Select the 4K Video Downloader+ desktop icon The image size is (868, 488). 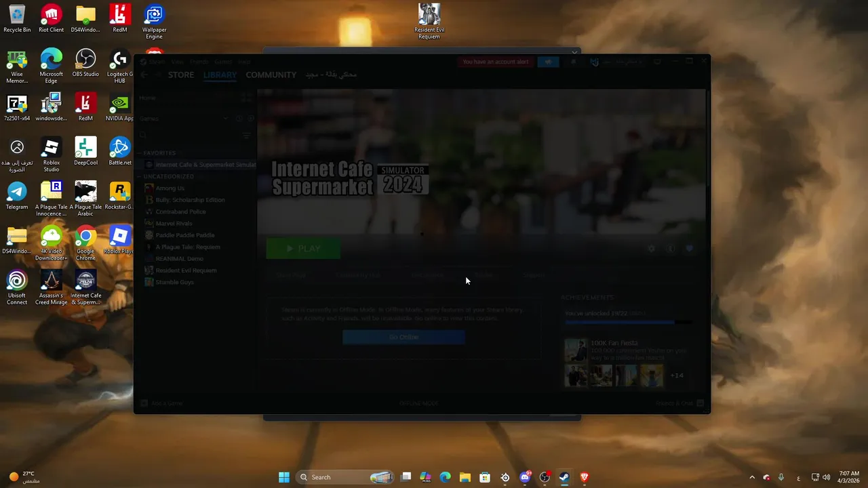tap(51, 244)
